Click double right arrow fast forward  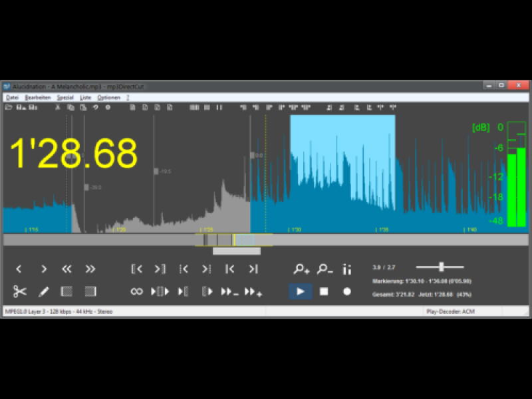90,269
